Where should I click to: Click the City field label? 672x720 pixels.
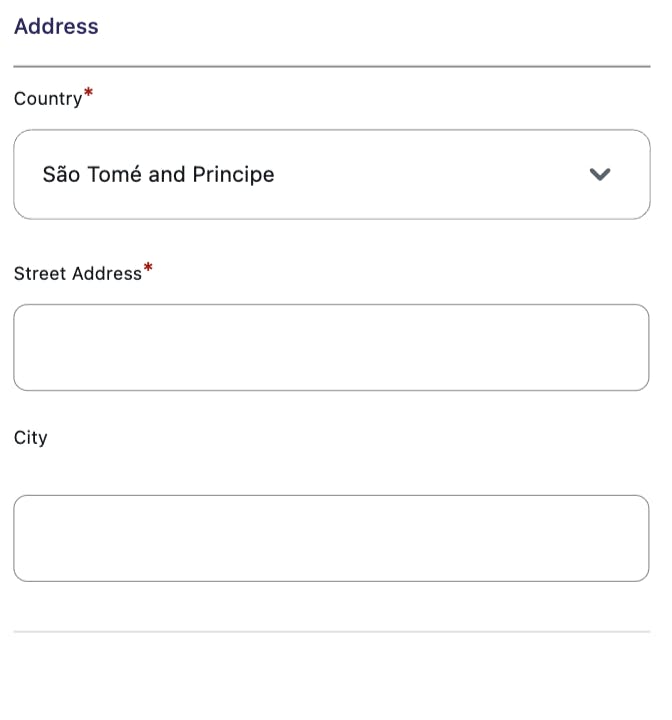pyautogui.click(x=30, y=438)
